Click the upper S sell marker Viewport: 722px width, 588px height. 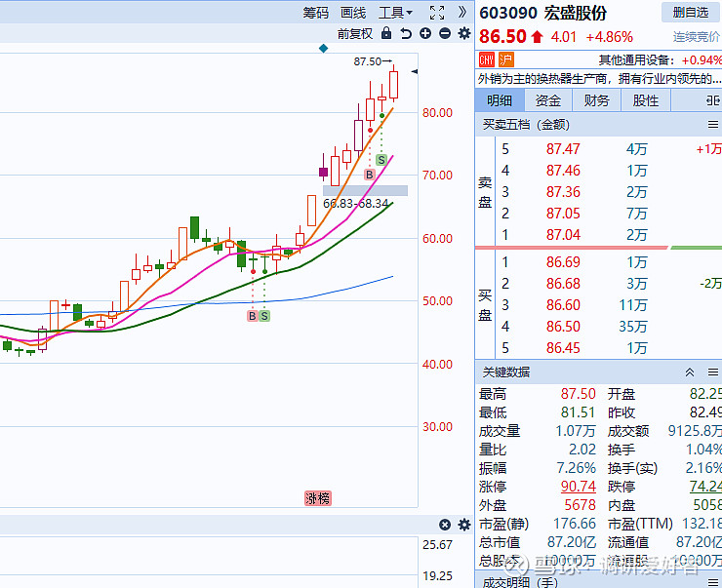[x=381, y=160]
